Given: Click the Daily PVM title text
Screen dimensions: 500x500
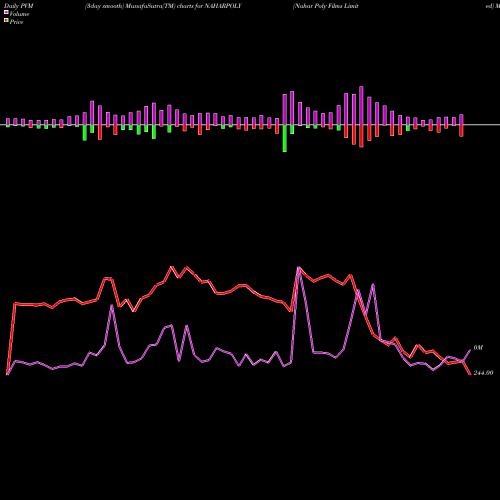Looking at the screenshot, I should coord(19,6).
